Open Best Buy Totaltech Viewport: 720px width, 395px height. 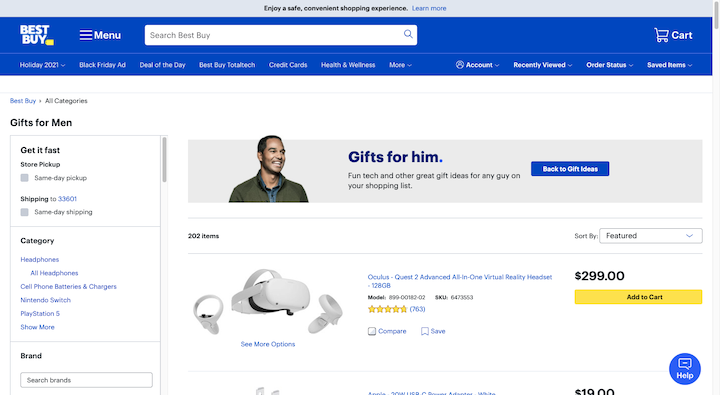point(227,65)
